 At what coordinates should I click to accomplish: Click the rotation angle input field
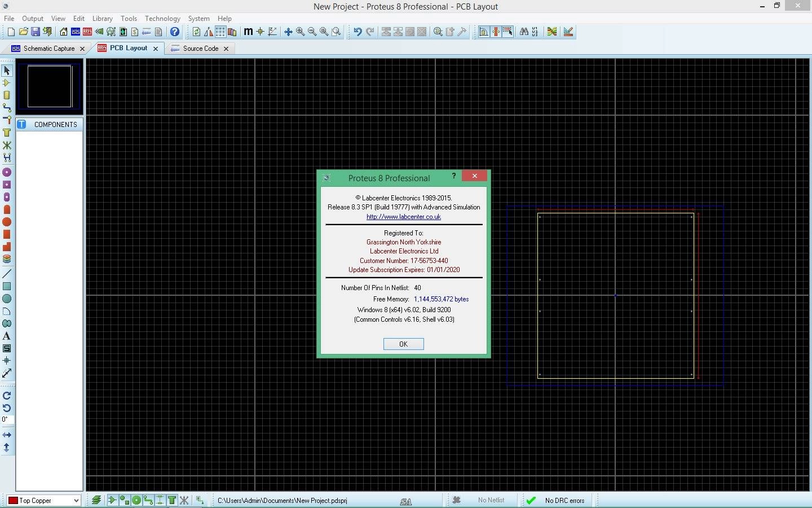[7, 419]
